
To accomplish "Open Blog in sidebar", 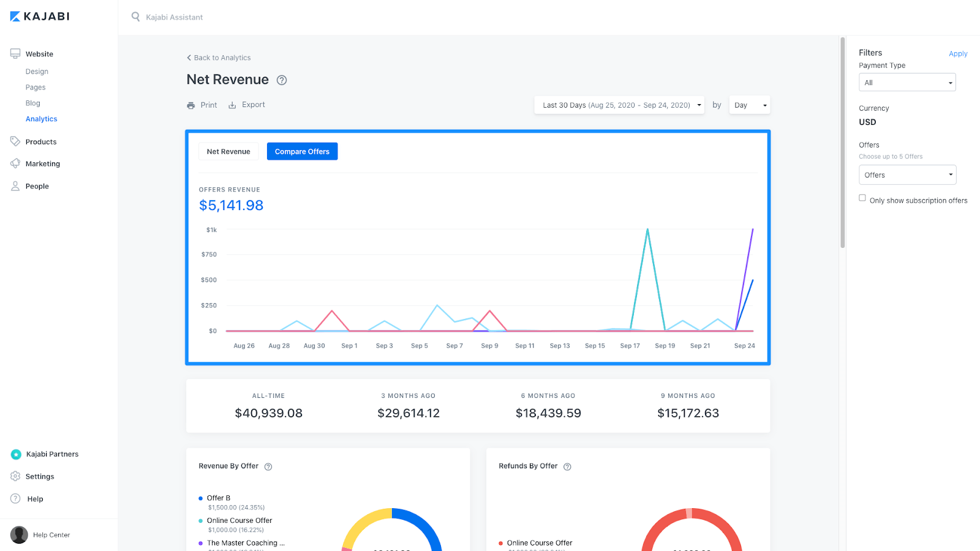I will [x=33, y=103].
